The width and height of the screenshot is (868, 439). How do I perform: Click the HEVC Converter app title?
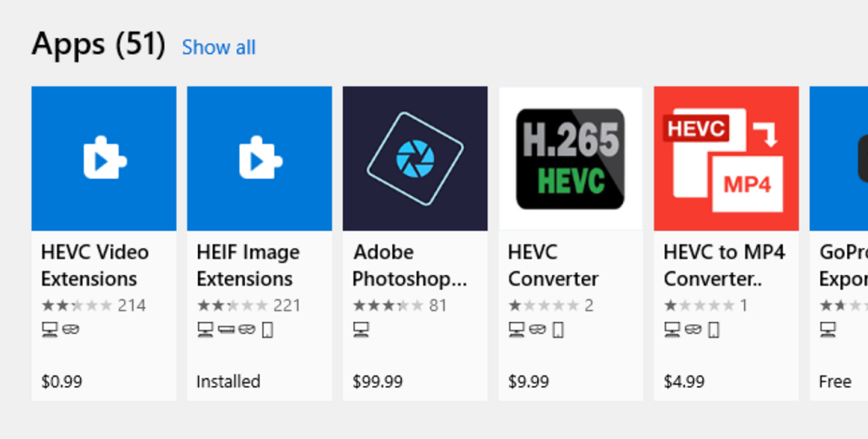553,265
